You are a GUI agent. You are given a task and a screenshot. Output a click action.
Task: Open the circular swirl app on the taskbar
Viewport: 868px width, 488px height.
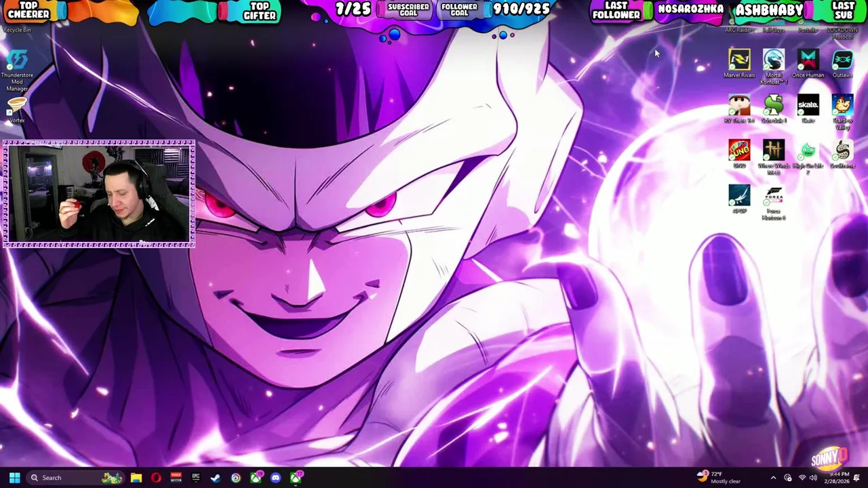click(235, 478)
